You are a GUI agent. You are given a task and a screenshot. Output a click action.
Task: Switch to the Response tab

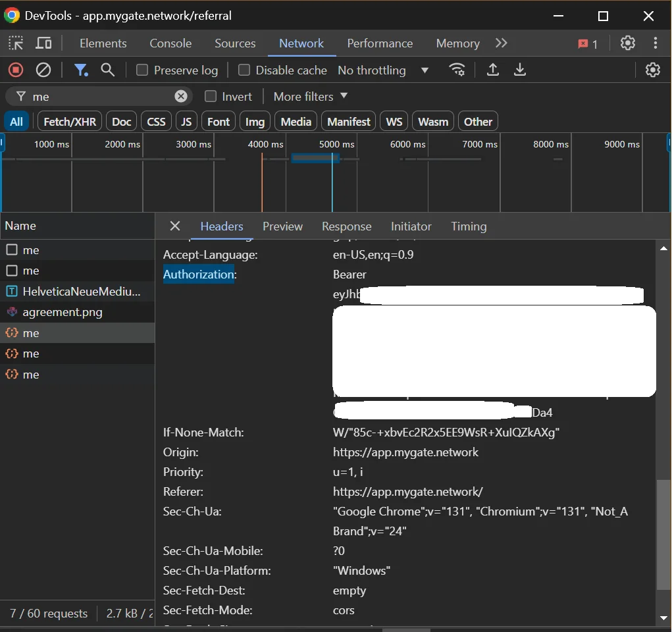point(346,226)
